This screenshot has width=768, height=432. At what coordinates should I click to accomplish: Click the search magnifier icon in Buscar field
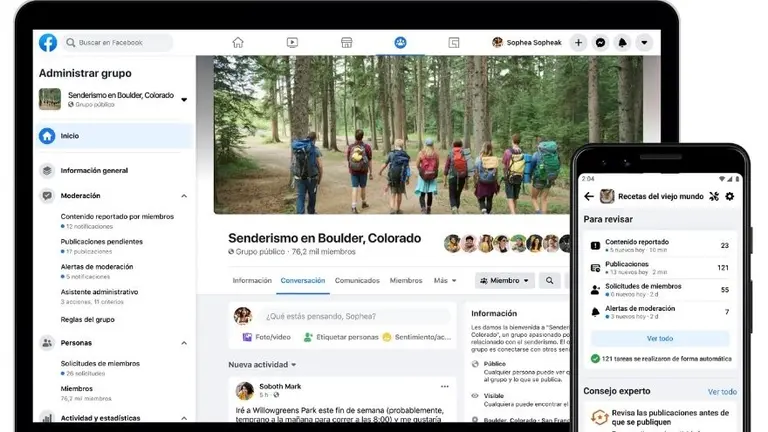[71, 43]
